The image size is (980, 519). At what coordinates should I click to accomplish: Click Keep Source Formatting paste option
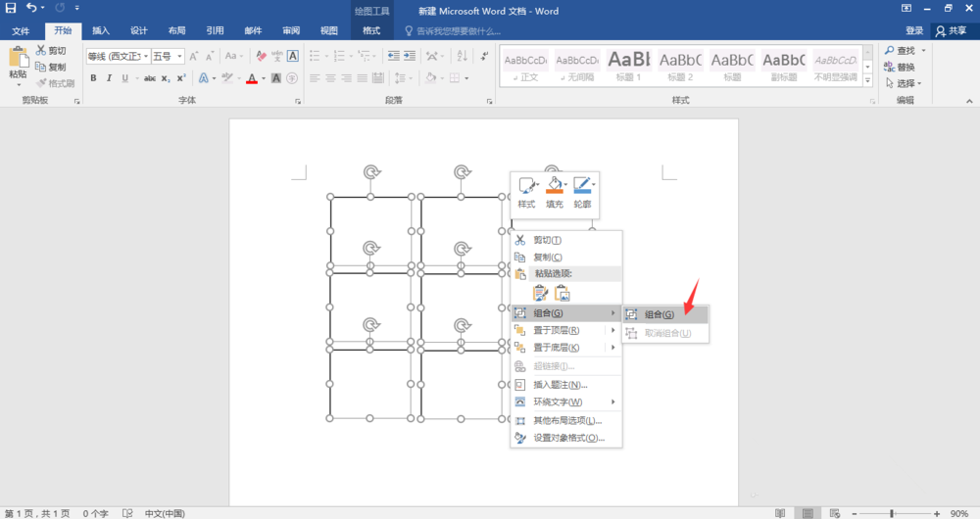click(x=541, y=293)
